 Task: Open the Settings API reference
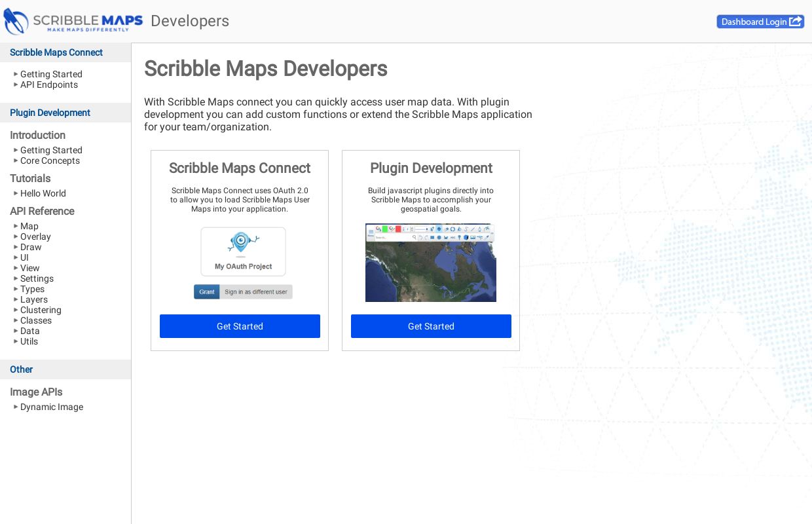[37, 278]
